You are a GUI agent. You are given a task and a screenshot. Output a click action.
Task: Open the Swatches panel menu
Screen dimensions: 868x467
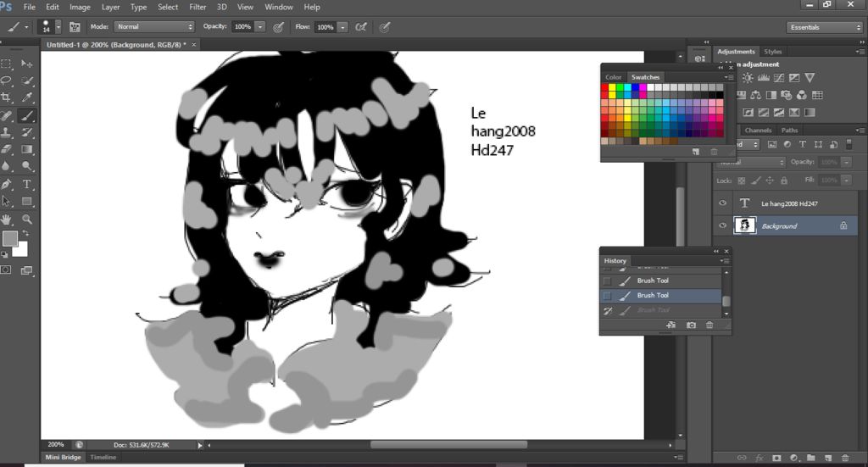click(727, 77)
